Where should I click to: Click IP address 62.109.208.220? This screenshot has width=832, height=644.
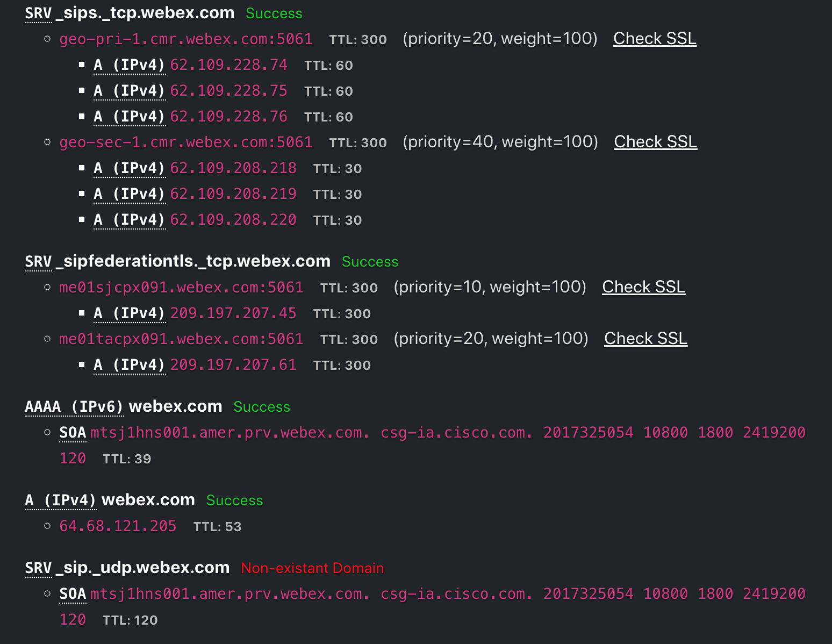pyautogui.click(x=233, y=220)
